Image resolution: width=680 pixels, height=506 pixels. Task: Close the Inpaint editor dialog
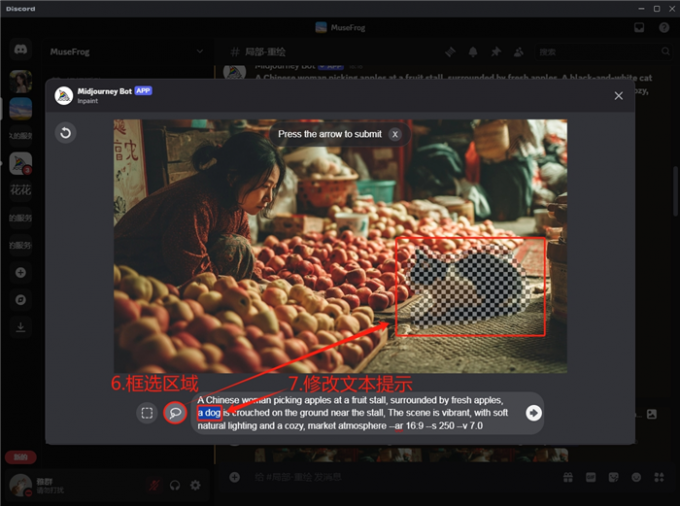[x=618, y=96]
